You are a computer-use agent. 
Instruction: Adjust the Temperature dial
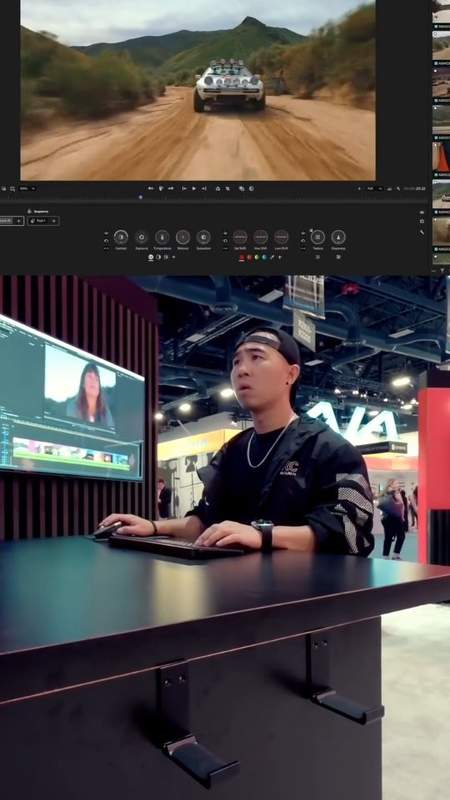[162, 237]
